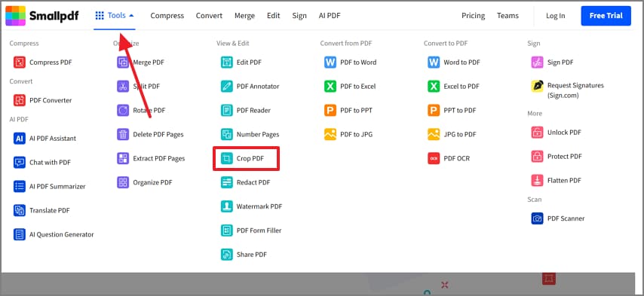
Task: Click the PDF Converter icon
Action: point(20,100)
